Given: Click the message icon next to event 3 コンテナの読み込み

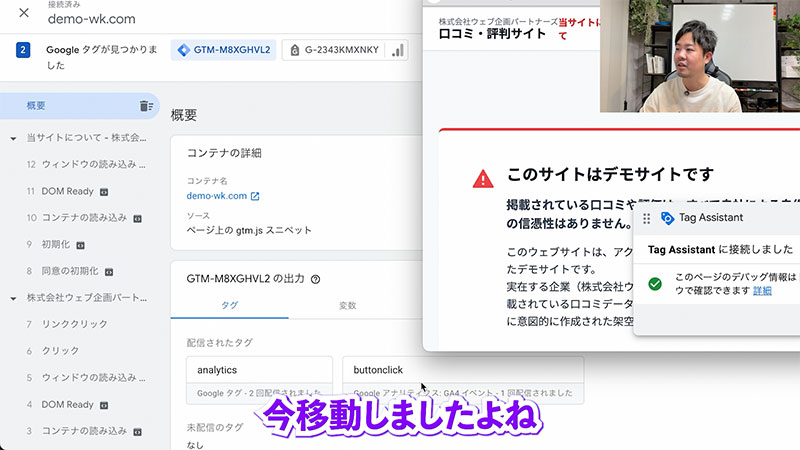Looking at the screenshot, I should 137,432.
